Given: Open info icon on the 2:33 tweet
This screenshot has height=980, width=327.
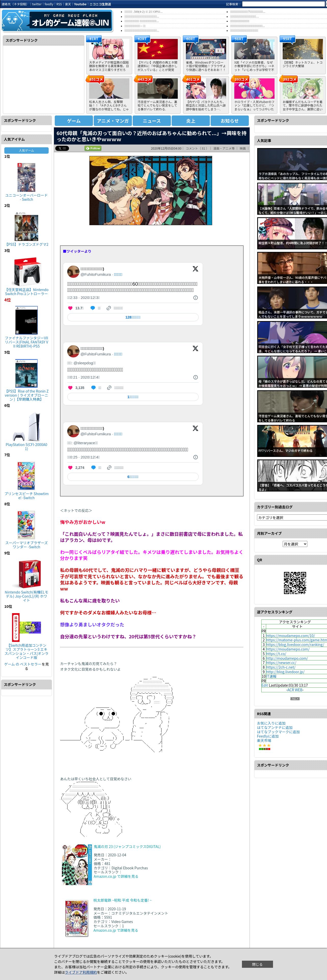Looking at the screenshot, I should (195, 298).
